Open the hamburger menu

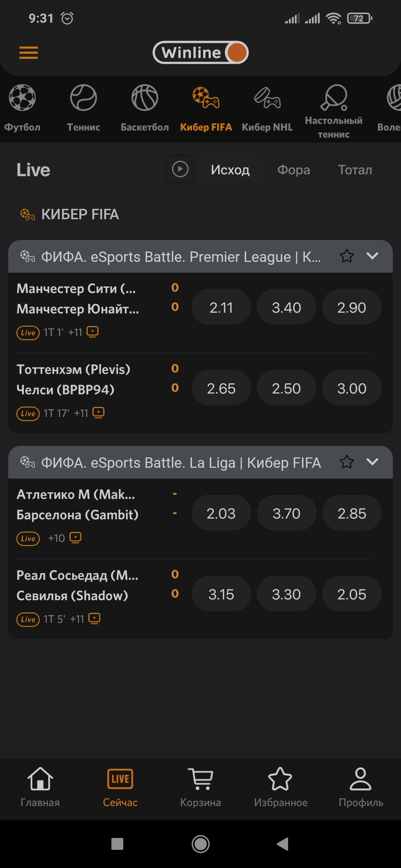click(x=29, y=53)
